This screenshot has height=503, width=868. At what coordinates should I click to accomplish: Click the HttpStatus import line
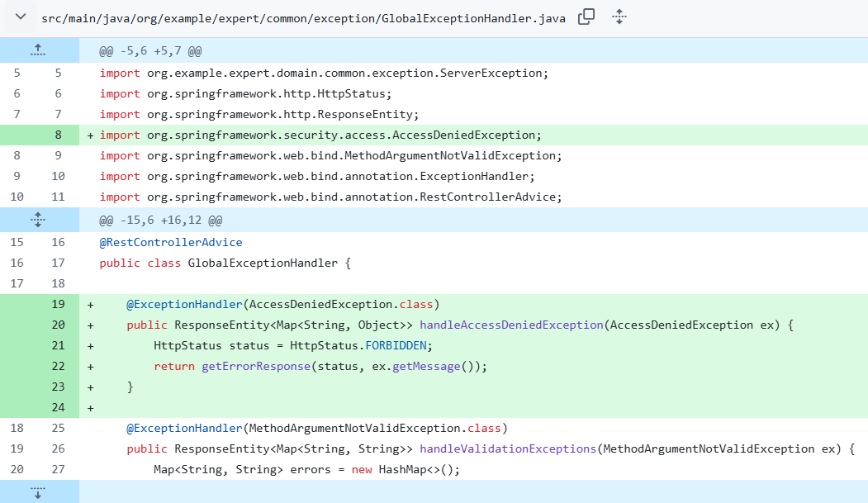pyautogui.click(x=245, y=94)
